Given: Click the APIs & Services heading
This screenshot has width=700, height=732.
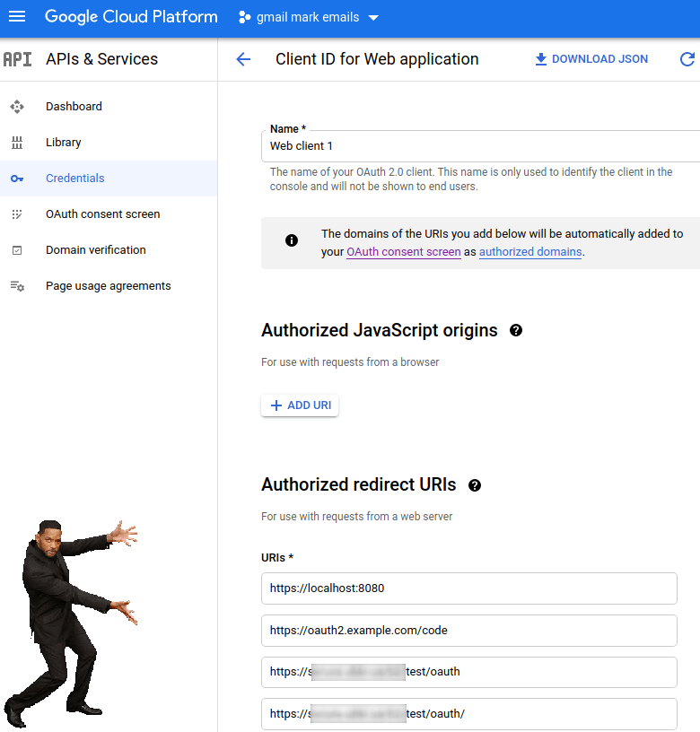Looking at the screenshot, I should pos(101,59).
